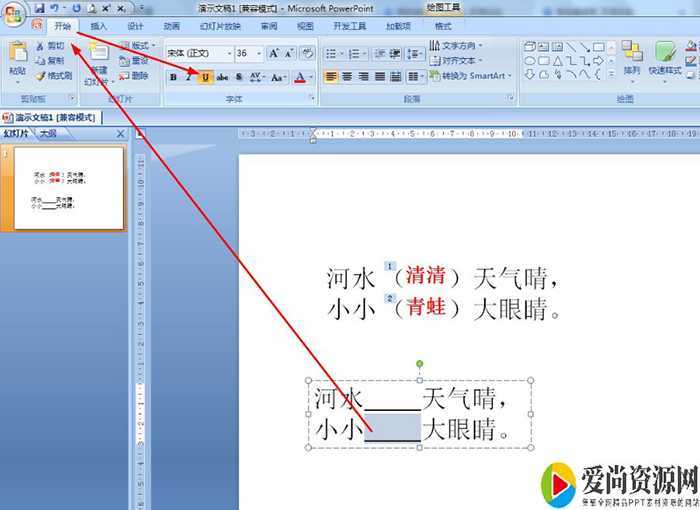Image resolution: width=700 pixels, height=510 pixels.
Task: Click the Office button logo
Action: [13, 13]
